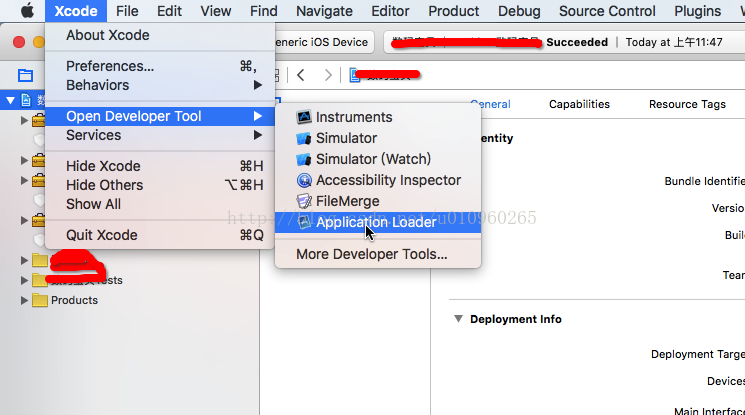Choose Quit Xcode
Screen dimensions: 745x415
(160, 235)
